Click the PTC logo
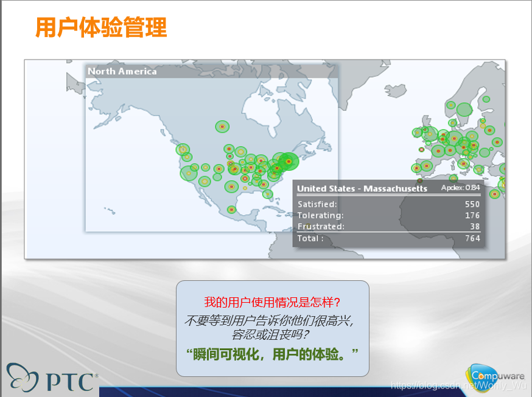532x397 pixels. pyautogui.click(x=52, y=378)
